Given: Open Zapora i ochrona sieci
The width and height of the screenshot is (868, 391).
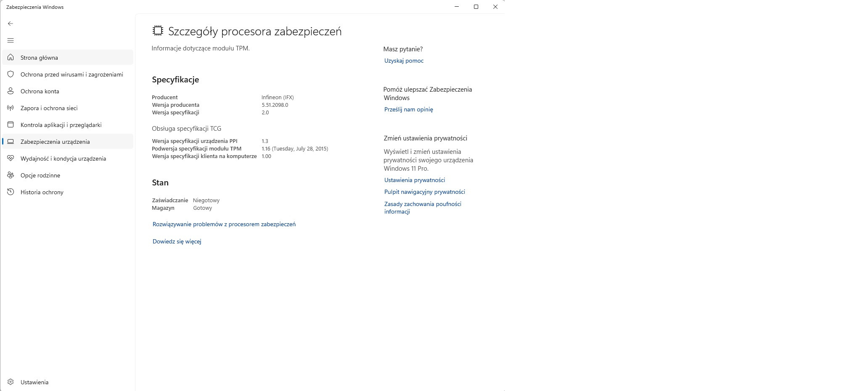Looking at the screenshot, I should pos(49,108).
